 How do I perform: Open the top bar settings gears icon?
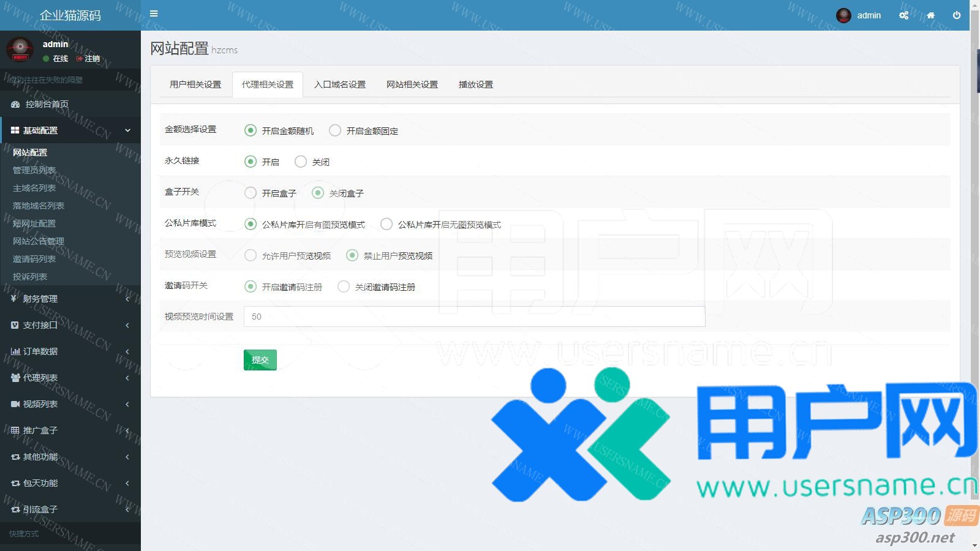[903, 15]
